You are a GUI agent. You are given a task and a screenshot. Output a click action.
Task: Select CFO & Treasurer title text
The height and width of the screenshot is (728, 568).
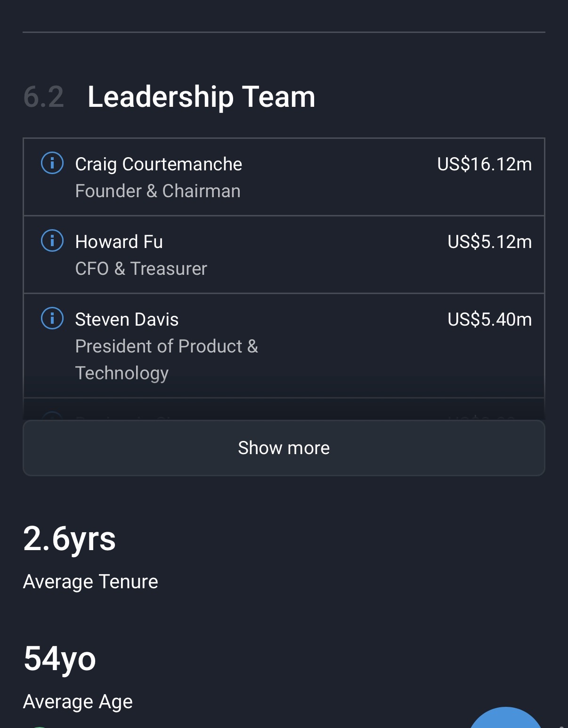pyautogui.click(x=141, y=269)
